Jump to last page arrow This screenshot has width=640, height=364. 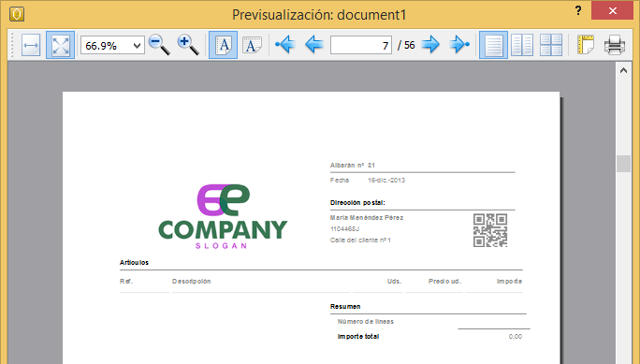[459, 44]
